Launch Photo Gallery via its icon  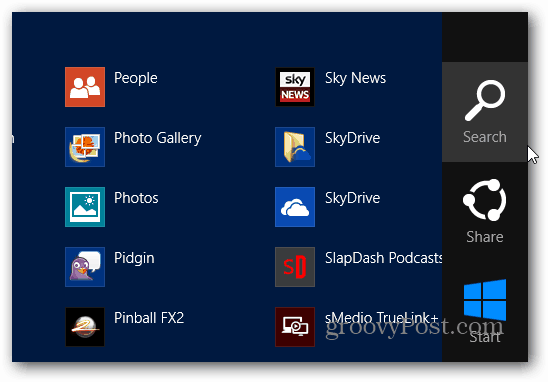click(x=85, y=147)
